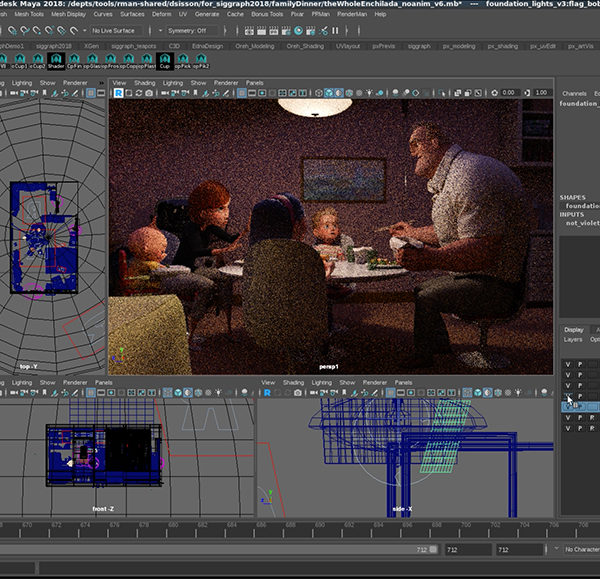This screenshot has width=600, height=579.
Task: Click the arrow just left of Symmetry: Off
Action: coord(160,31)
